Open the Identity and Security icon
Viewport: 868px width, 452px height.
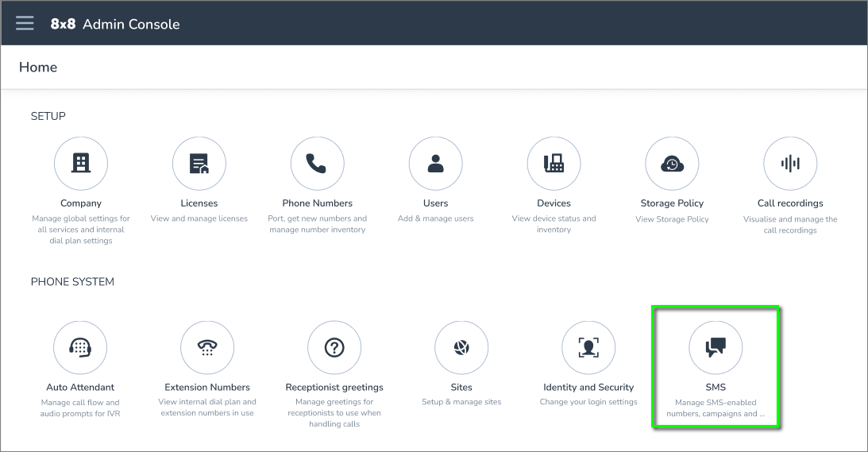point(588,347)
